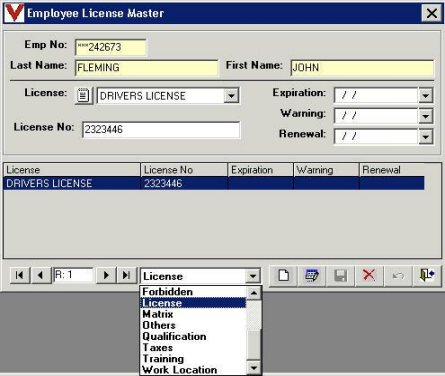The height and width of the screenshot is (376, 445).
Task: Click the list scrollbar up arrow
Action: click(x=254, y=293)
